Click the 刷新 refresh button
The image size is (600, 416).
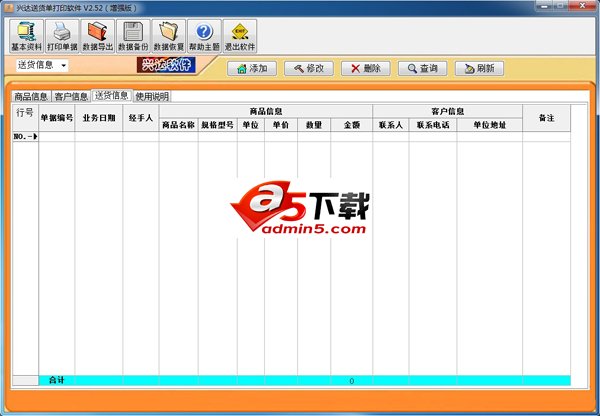[x=479, y=69]
